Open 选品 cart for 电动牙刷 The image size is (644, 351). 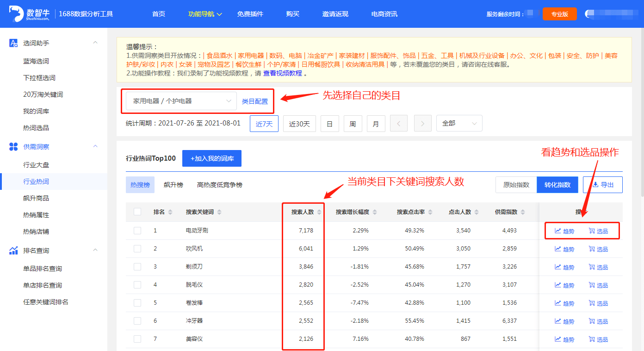coord(598,231)
